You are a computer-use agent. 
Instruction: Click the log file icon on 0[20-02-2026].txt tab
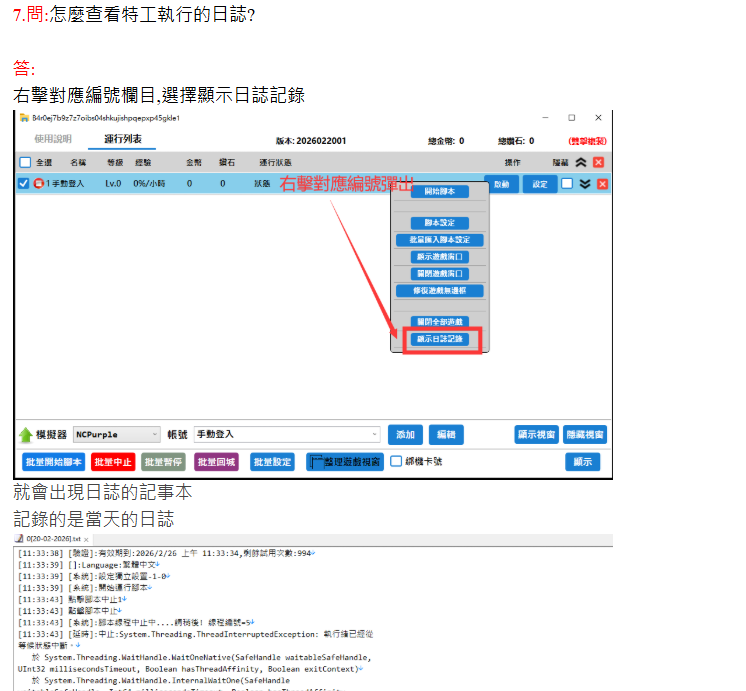[20, 538]
